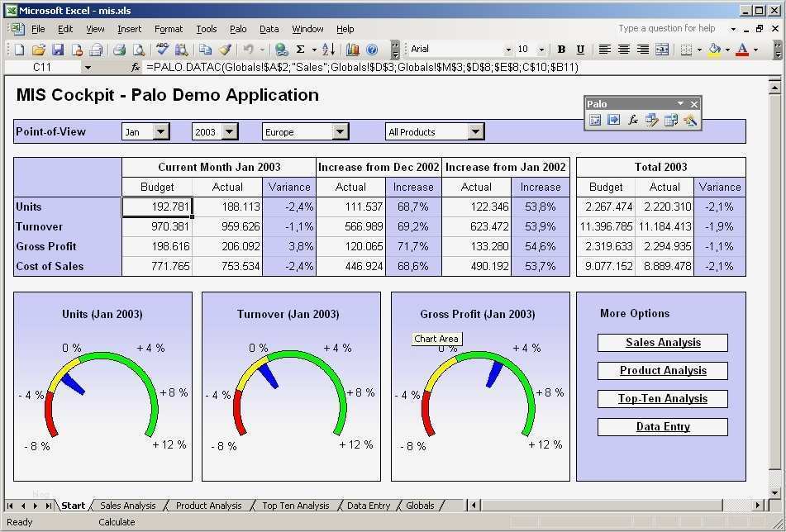Open a file with the Open icon
This screenshot has width=786, height=532.
click(39, 49)
